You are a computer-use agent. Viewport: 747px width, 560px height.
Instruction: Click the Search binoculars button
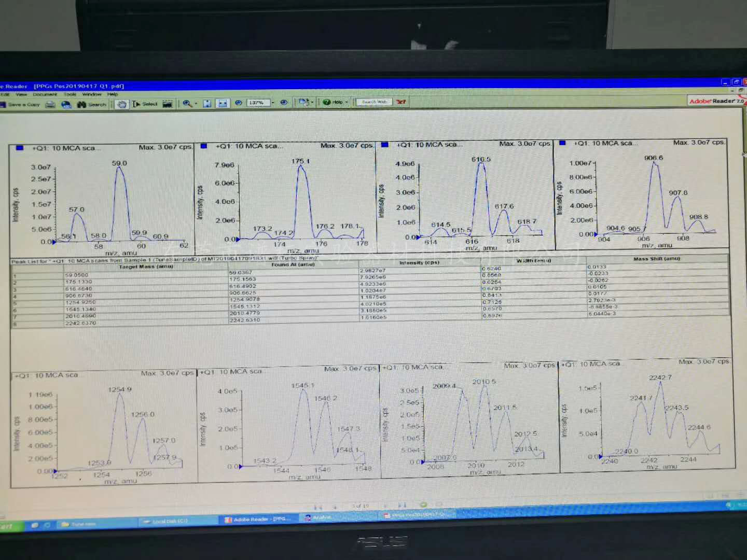(x=91, y=105)
